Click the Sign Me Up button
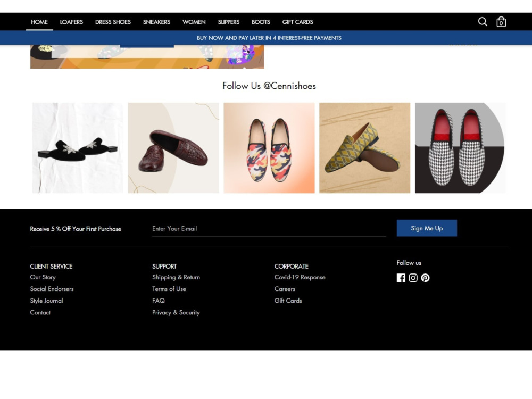This screenshot has height=399, width=532. [427, 228]
